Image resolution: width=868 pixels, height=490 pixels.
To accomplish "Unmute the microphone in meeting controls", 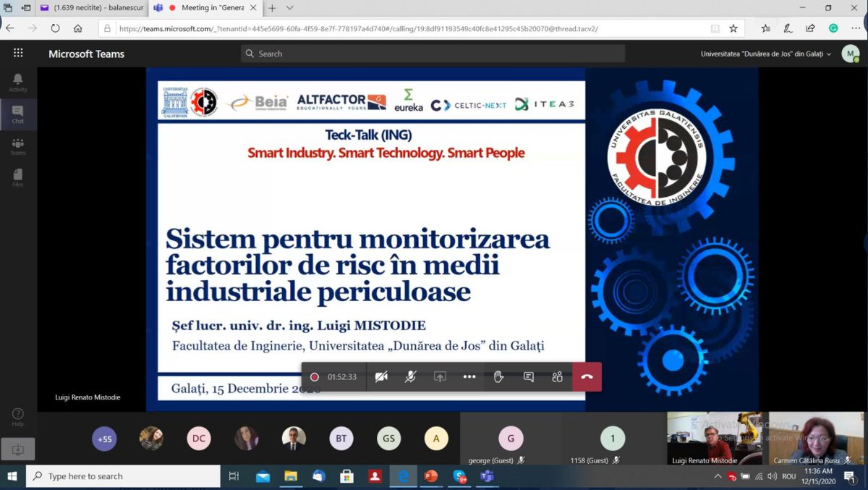I will [x=410, y=376].
